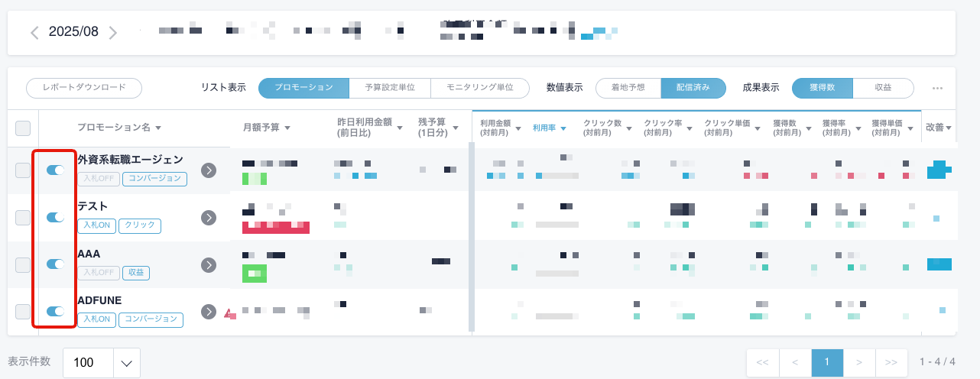Click green budget bar in 外資系転職エージェン row
The image size is (980, 379).
pyautogui.click(x=255, y=179)
